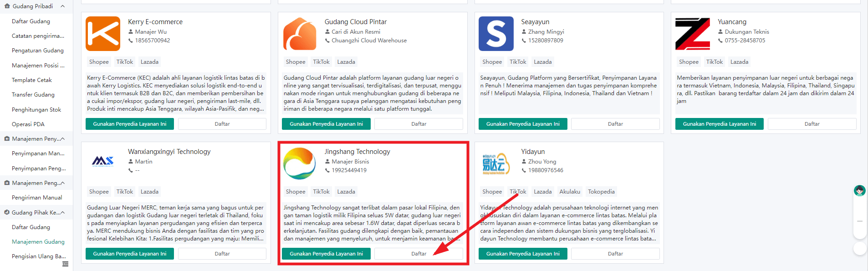The image size is (868, 271).
Task: Click phone icon next to 18565700942
Action: (131, 41)
